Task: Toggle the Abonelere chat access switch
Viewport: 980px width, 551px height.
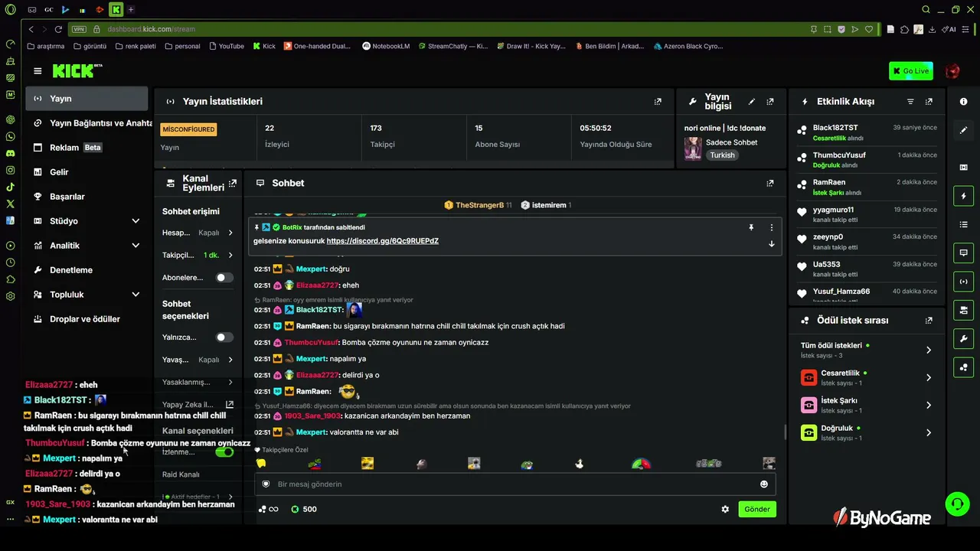Action: coord(224,278)
